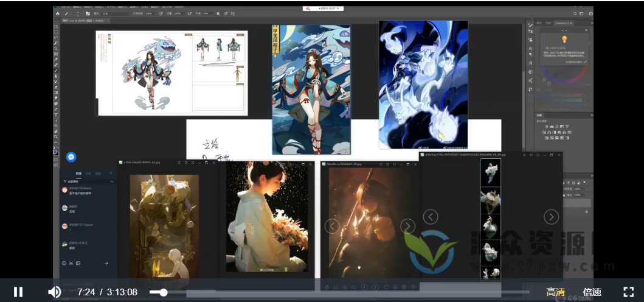
Task: Select the Clone Stamp tool
Action: click(x=57, y=76)
